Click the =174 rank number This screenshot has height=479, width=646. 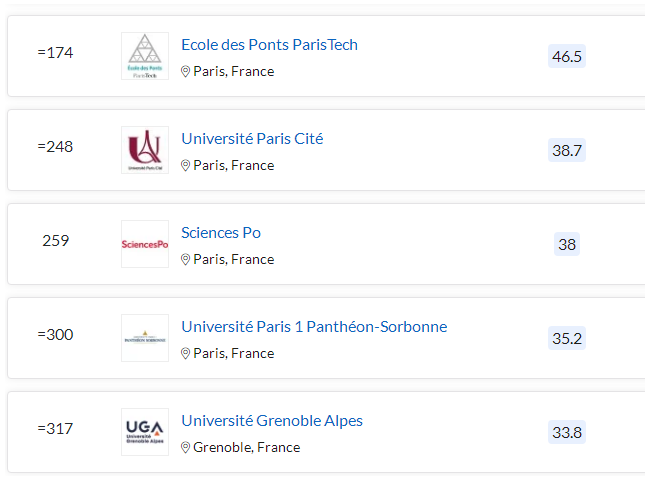(55, 53)
